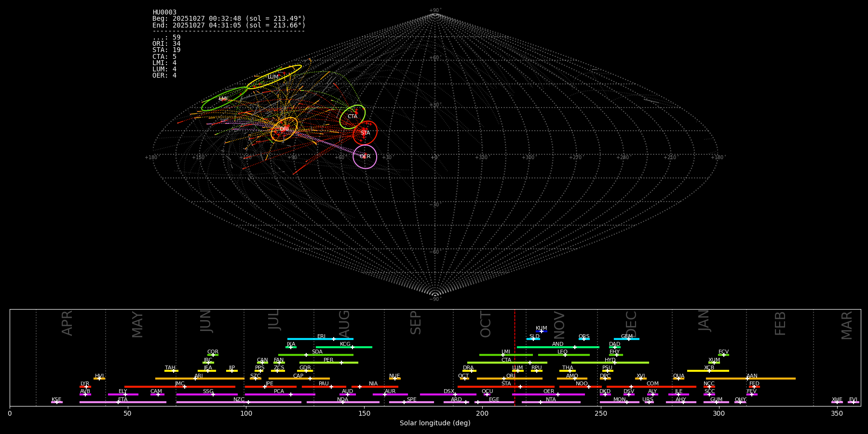868x434 pixels.
Task: Click the Beg: 20251027 00:32:48 line
Action: pyautogui.click(x=229, y=19)
